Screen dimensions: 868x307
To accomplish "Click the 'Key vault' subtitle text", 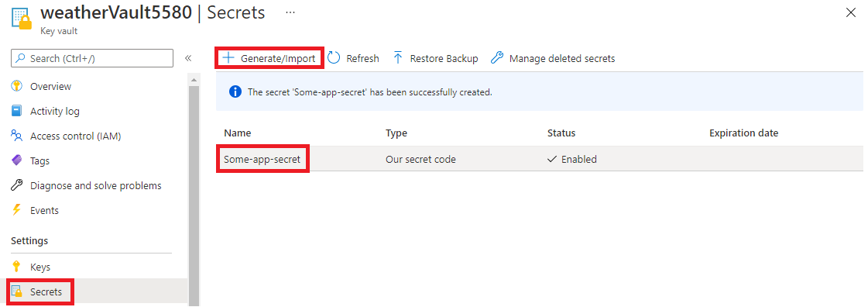I will point(59,31).
